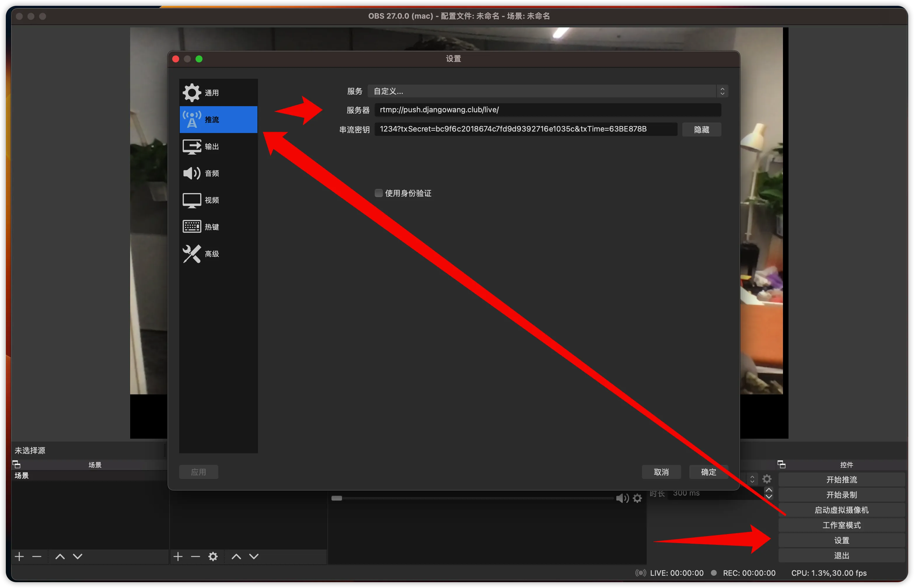This screenshot has height=588, width=914.
Task: Click 开始推流 in the controls panel
Action: [x=841, y=480]
